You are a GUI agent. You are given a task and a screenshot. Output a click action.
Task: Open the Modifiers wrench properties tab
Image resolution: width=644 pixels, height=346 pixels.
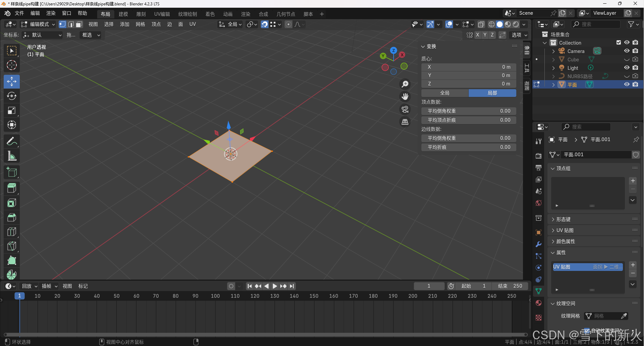coord(538,244)
